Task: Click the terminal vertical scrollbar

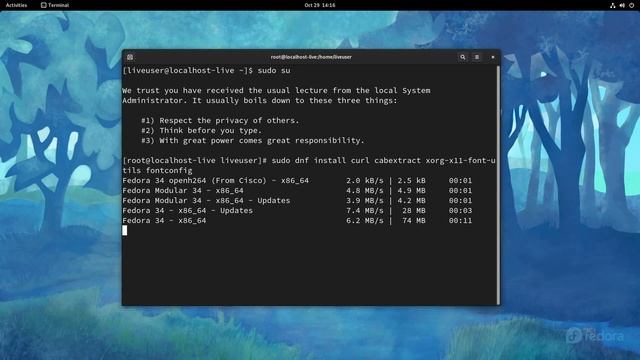Action: [498, 184]
